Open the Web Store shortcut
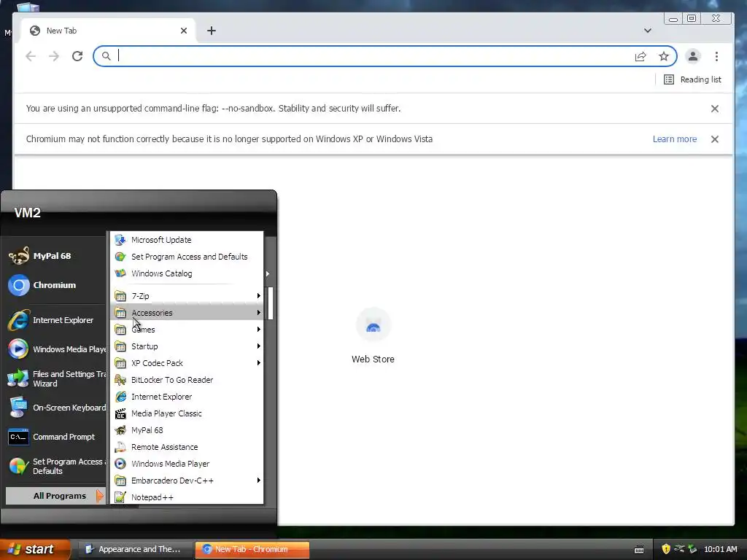The height and width of the screenshot is (560, 747). (373, 336)
